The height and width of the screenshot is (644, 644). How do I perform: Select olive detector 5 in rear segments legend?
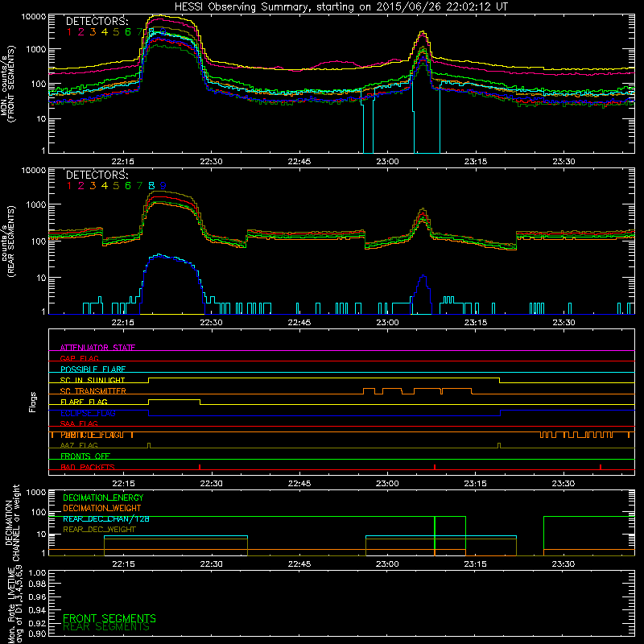(x=116, y=186)
